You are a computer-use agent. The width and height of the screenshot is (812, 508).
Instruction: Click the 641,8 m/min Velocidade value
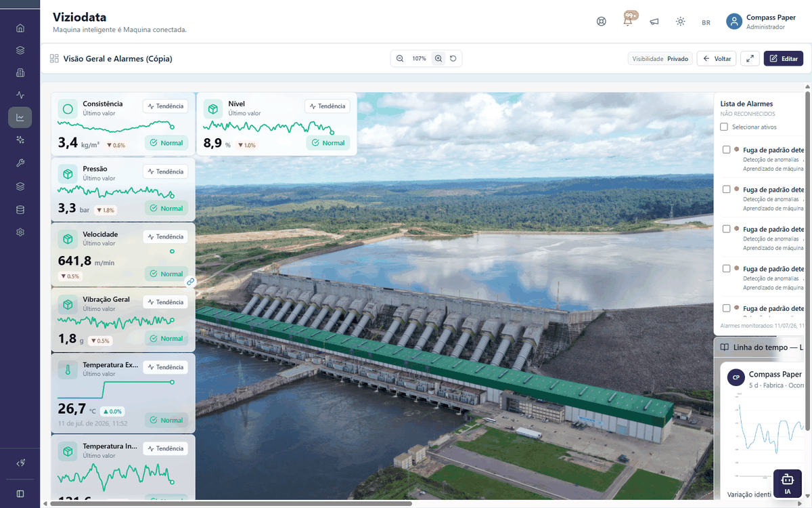pyautogui.click(x=87, y=261)
